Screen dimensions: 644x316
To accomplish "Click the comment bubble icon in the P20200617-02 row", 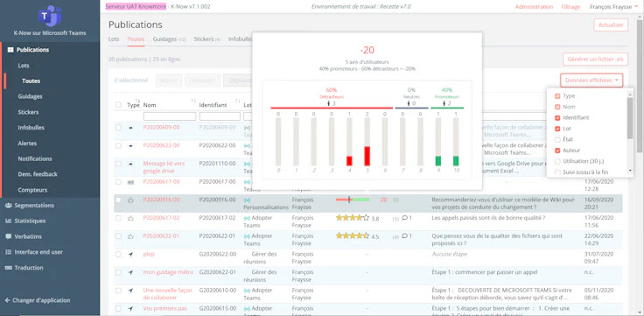I will [x=404, y=218].
